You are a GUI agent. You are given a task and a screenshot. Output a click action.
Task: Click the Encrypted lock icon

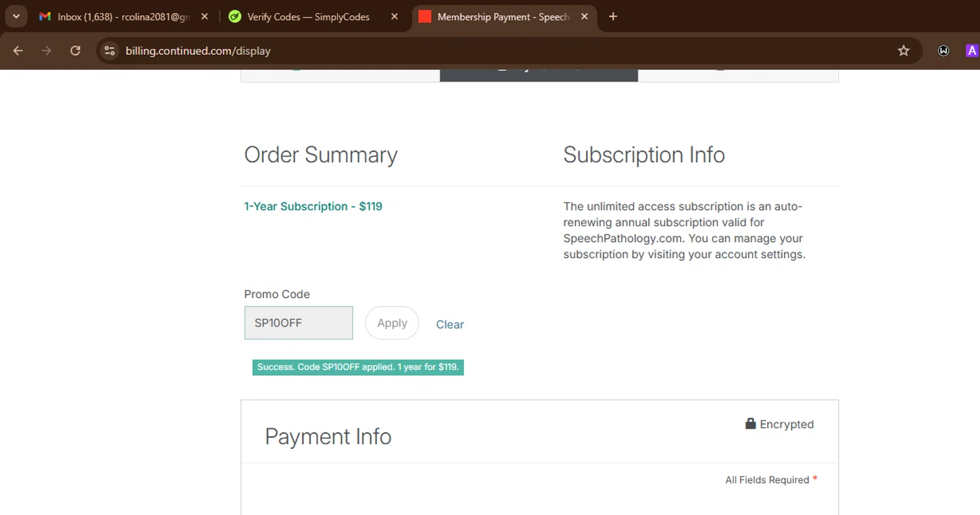click(751, 424)
